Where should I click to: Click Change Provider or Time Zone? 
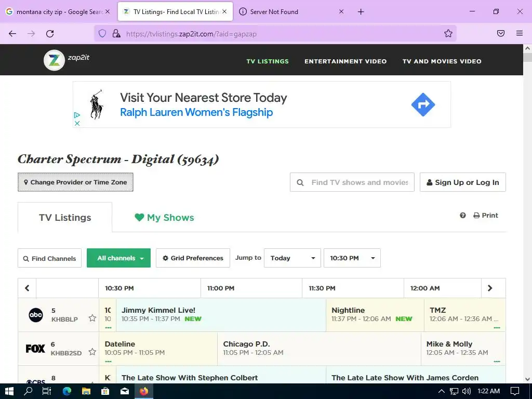click(75, 182)
